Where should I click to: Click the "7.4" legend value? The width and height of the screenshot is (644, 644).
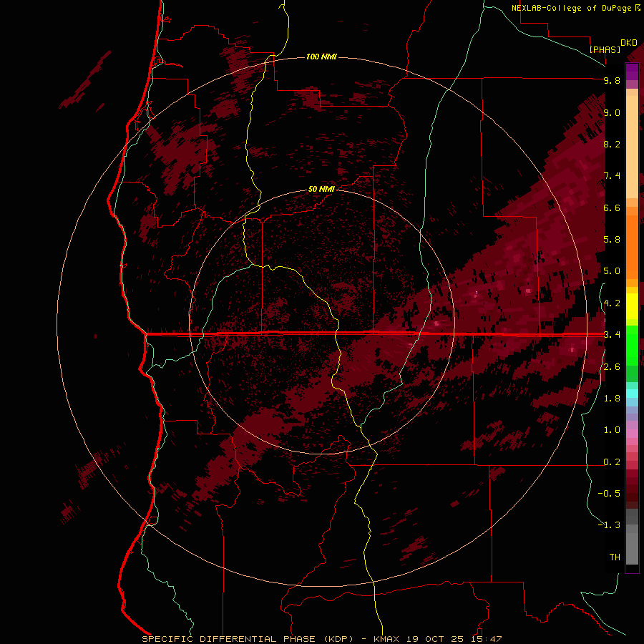[612, 176]
